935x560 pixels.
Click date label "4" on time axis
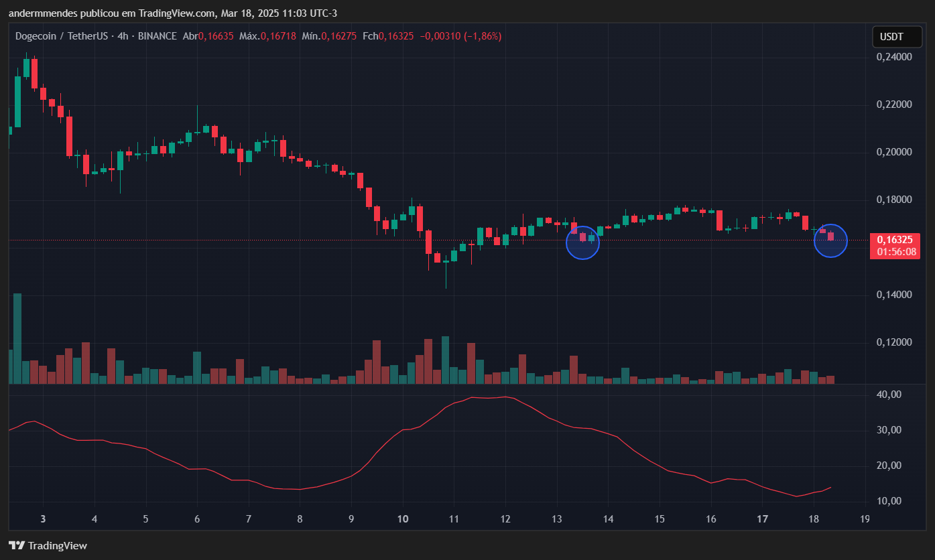pos(95,519)
